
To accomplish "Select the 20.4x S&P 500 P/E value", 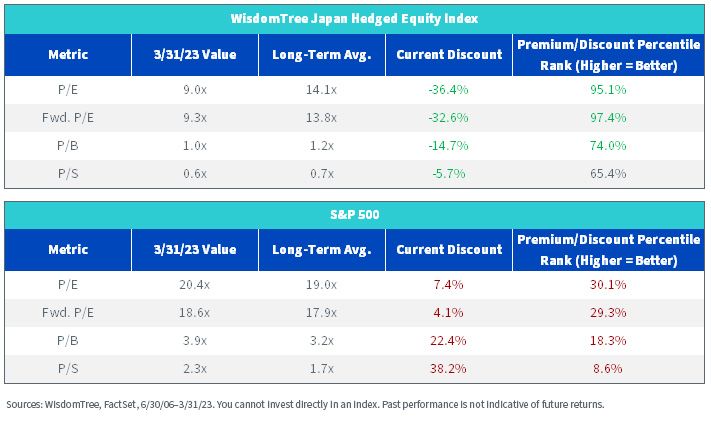I will (x=195, y=285).
